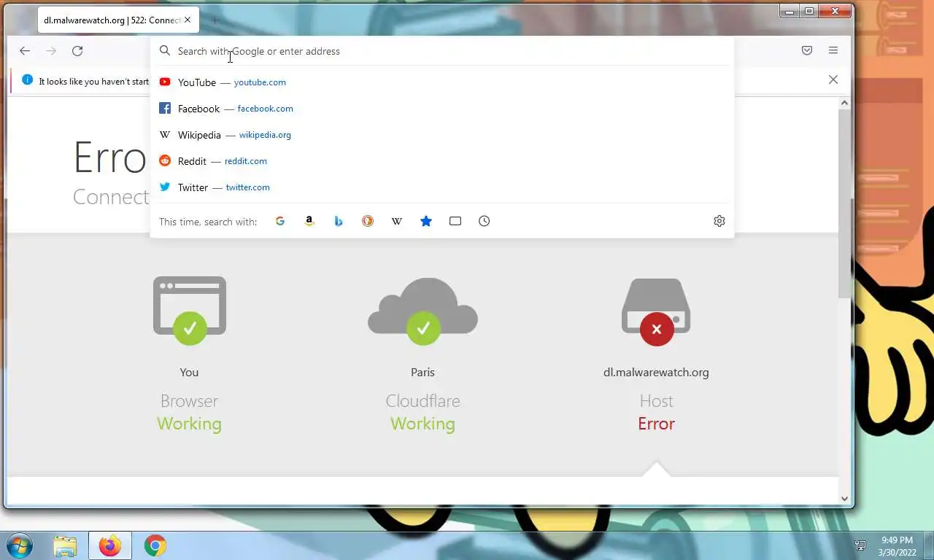Image resolution: width=934 pixels, height=560 pixels.
Task: Click the 'You' label text
Action: pos(189,373)
